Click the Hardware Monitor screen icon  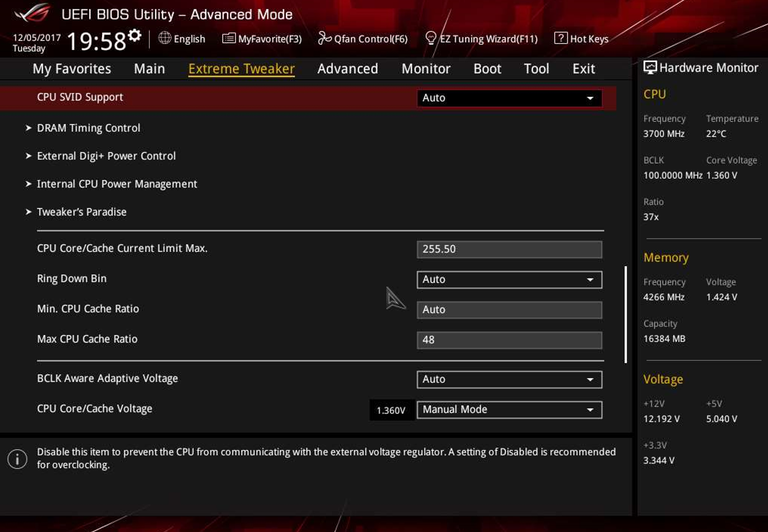pyautogui.click(x=650, y=68)
